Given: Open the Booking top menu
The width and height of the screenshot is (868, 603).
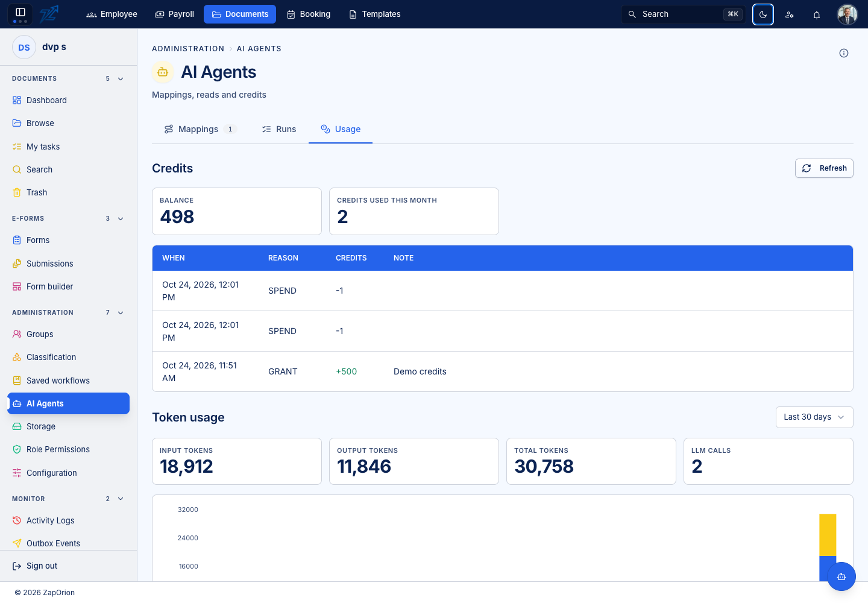Looking at the screenshot, I should click(309, 14).
